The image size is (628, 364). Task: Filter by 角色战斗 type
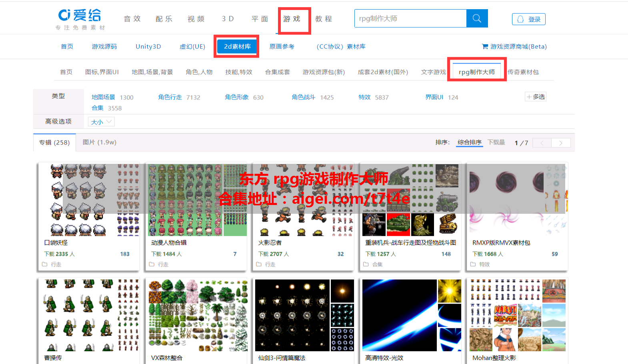(304, 97)
